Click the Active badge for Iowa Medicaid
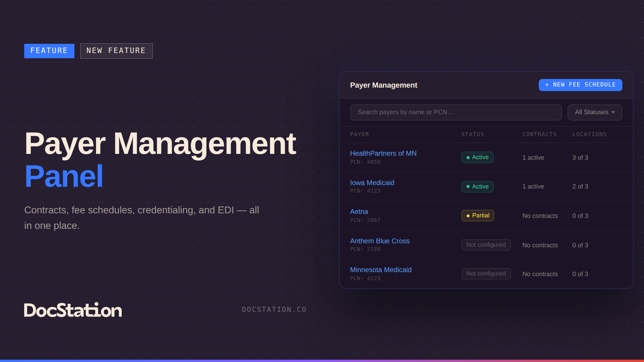Screen dimensions: 644x362 pos(477,186)
